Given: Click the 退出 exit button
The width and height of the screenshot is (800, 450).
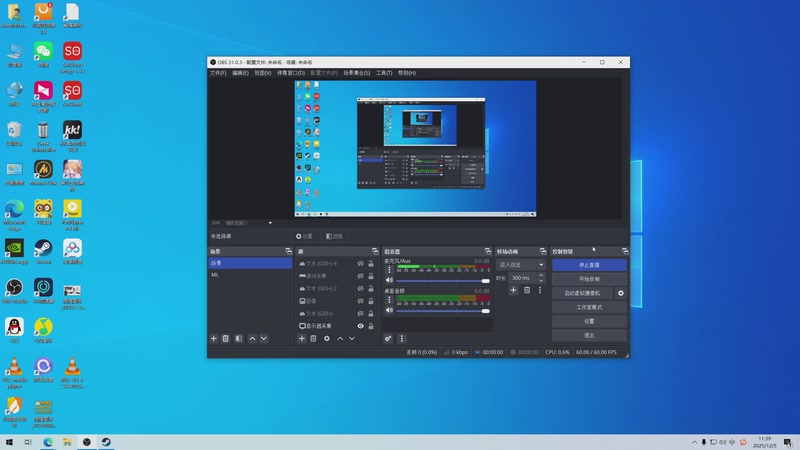Looking at the screenshot, I should (x=589, y=335).
